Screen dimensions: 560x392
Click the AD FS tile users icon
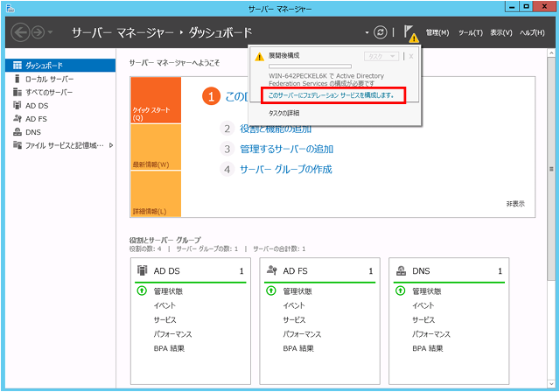click(272, 270)
